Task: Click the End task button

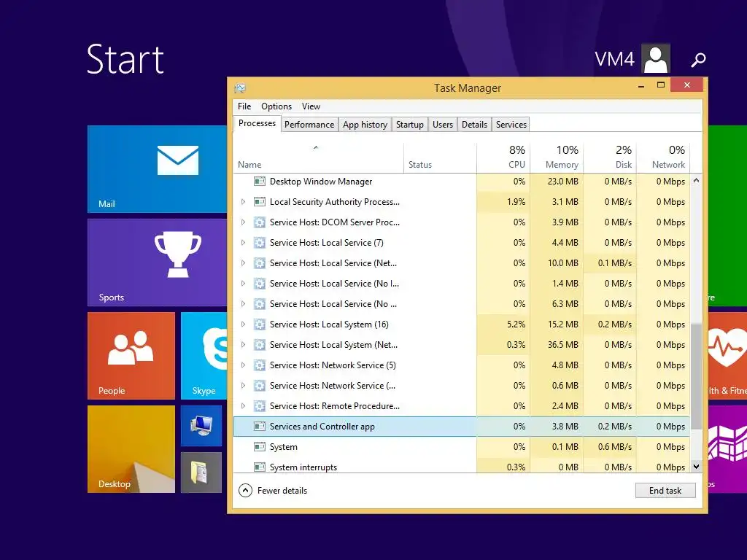Action: point(665,491)
